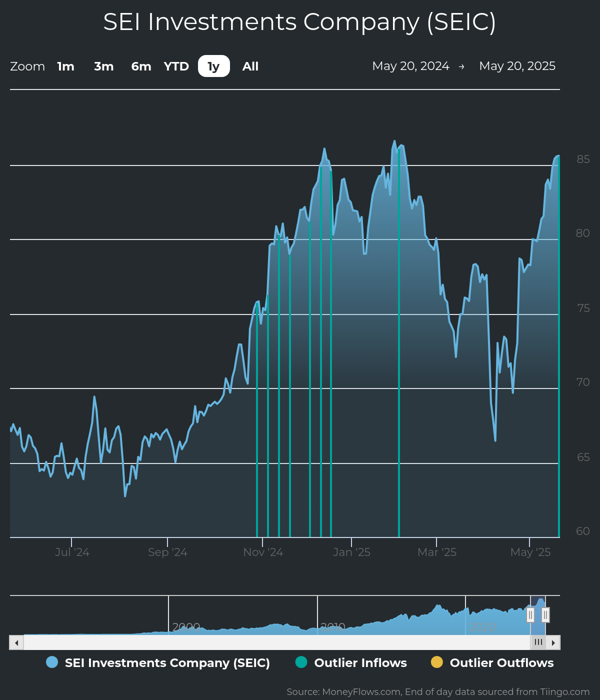This screenshot has height=700, width=600.
Task: Toggle the SEI Investments Company (SEIC) series dot
Action: click(x=52, y=662)
